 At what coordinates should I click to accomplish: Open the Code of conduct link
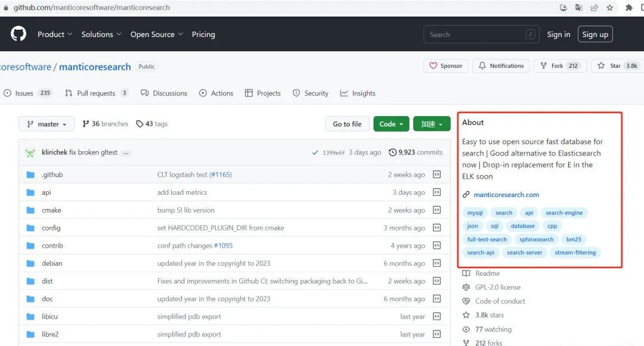pyautogui.click(x=494, y=301)
